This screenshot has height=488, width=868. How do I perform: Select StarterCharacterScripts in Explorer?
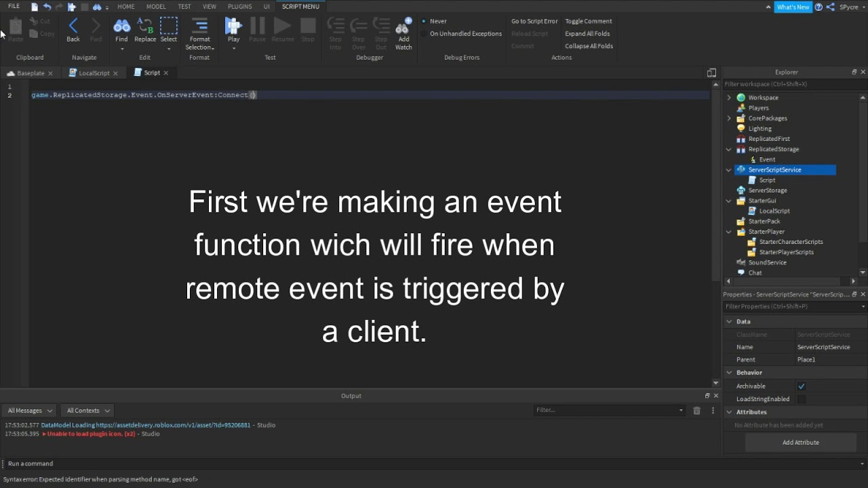(x=791, y=242)
